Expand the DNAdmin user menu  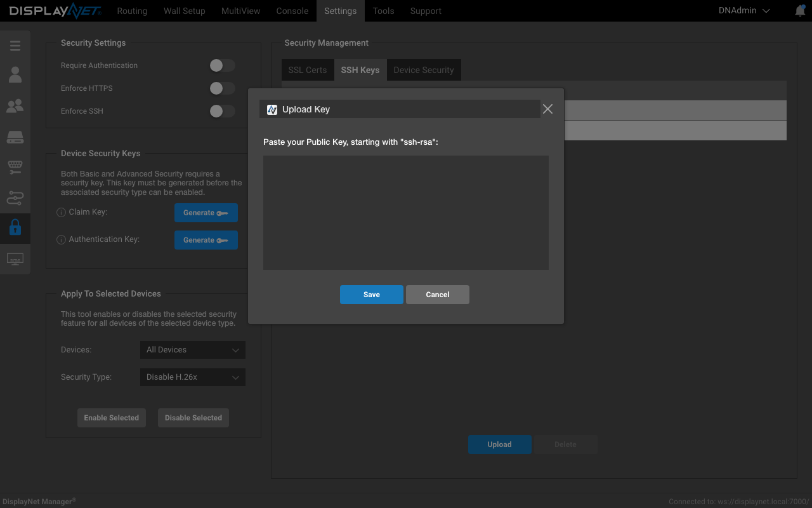pos(744,11)
